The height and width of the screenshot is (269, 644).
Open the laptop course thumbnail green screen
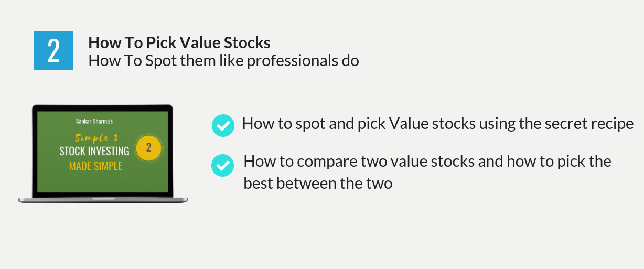102,152
